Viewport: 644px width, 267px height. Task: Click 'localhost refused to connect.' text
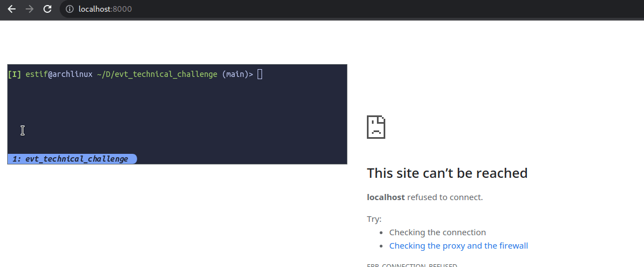(x=425, y=197)
